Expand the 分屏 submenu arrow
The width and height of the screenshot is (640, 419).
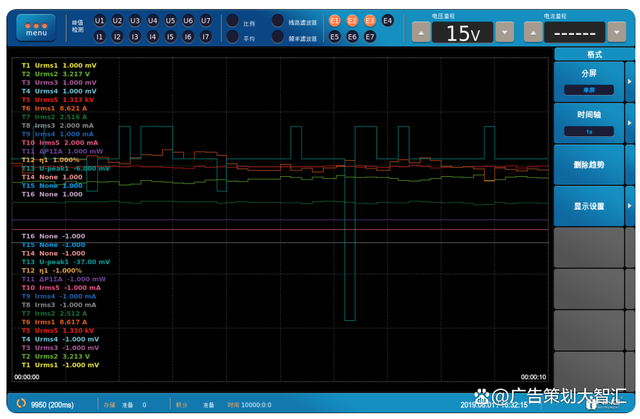630,82
